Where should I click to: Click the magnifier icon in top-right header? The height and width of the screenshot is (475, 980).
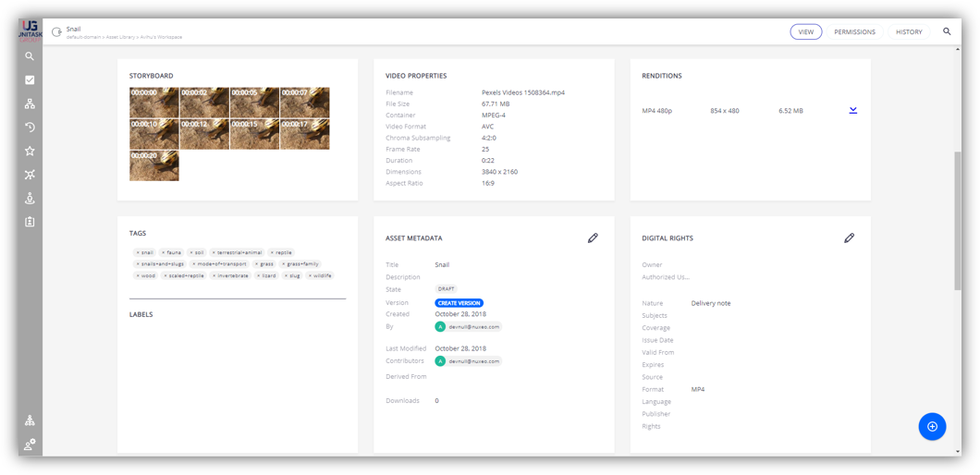point(947,31)
